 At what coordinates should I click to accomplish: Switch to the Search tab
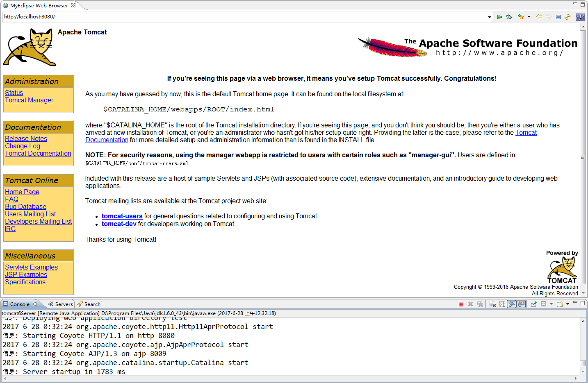click(x=89, y=304)
